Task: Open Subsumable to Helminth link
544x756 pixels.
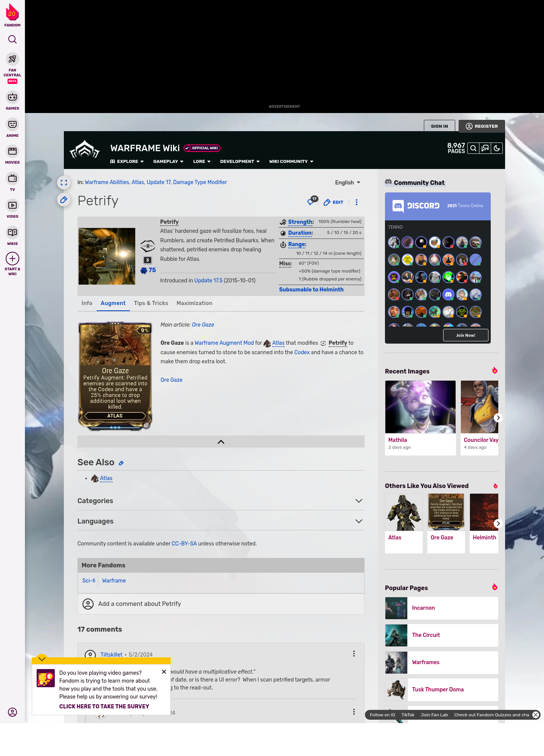Action: click(x=311, y=290)
